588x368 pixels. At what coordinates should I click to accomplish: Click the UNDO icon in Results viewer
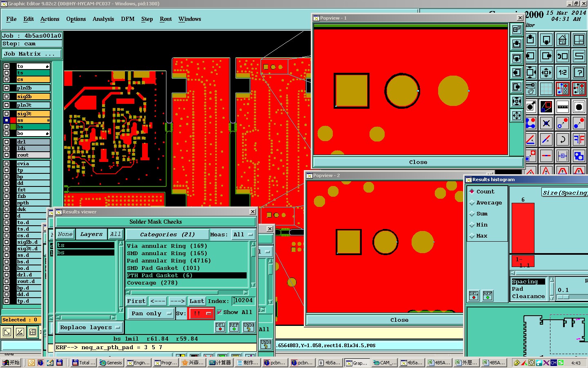pyautogui.click(x=249, y=327)
